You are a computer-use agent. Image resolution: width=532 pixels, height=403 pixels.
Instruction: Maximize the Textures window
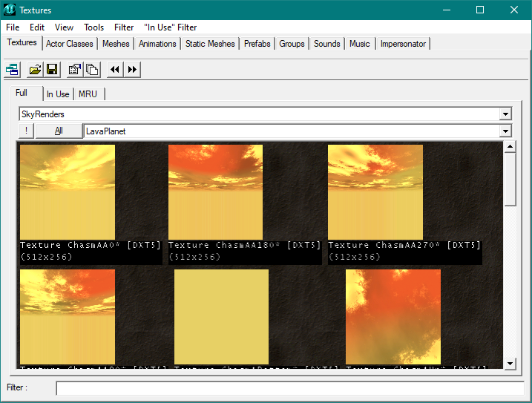(480, 10)
